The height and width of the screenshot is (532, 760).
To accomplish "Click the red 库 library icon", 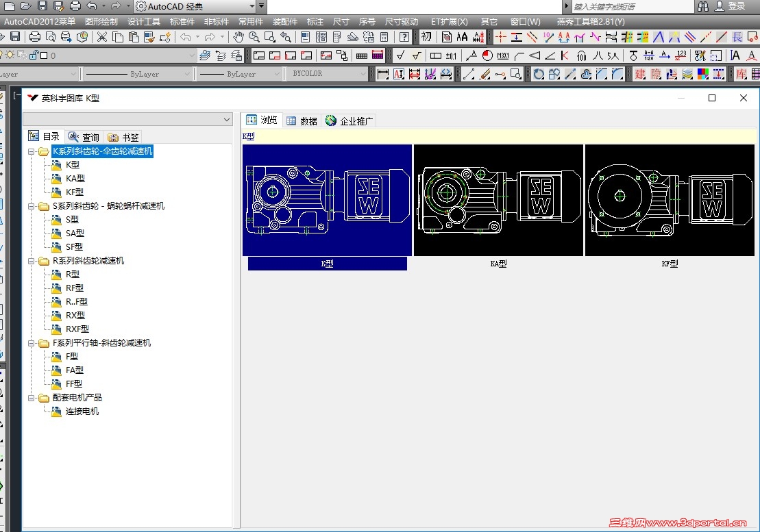I will click(x=741, y=74).
